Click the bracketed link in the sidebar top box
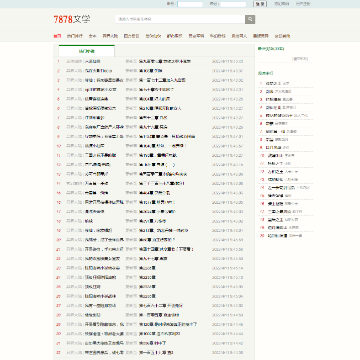The image size is (360, 360). (x=300, y=59)
